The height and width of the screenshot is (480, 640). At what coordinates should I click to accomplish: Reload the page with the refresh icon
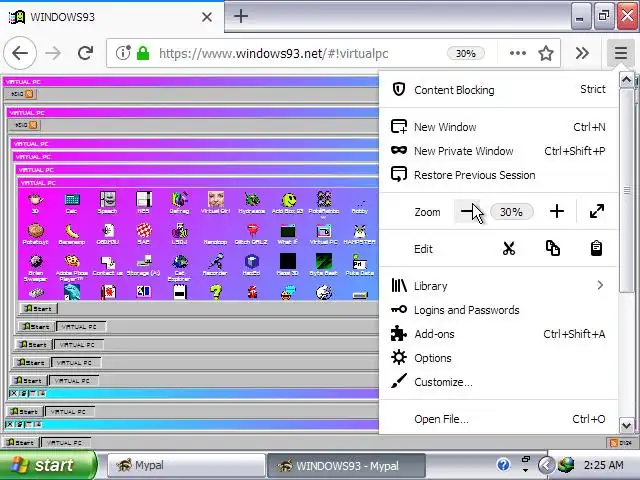[85, 53]
